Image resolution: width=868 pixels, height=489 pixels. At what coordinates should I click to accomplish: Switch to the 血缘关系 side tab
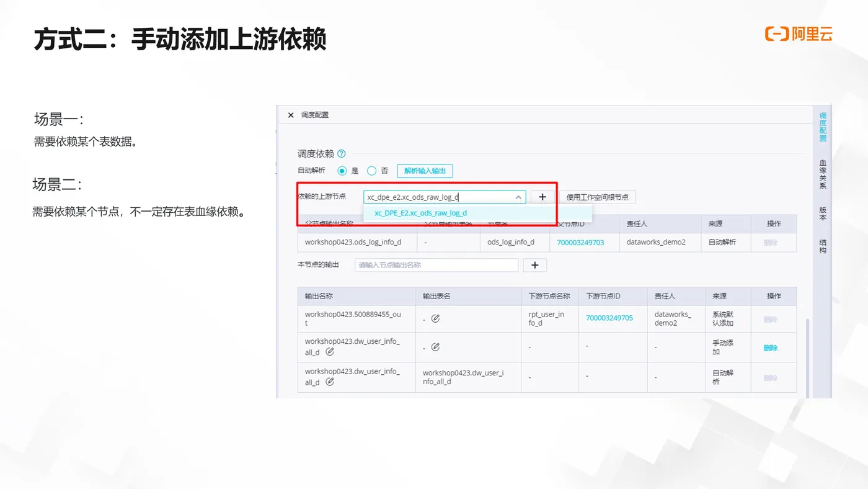tap(822, 174)
